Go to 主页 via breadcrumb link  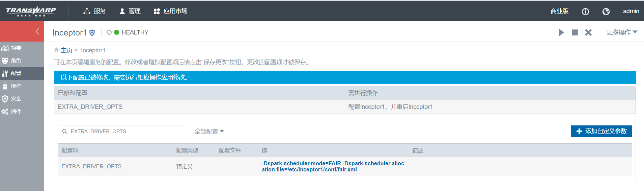66,50
